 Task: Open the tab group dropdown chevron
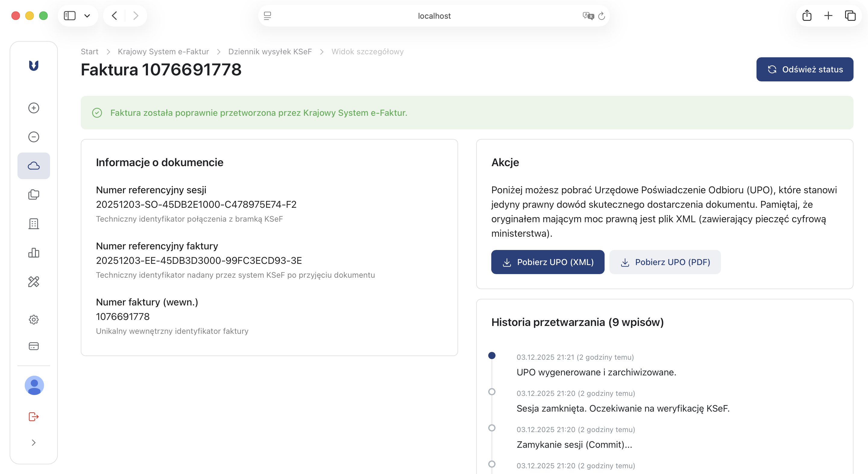click(x=88, y=15)
